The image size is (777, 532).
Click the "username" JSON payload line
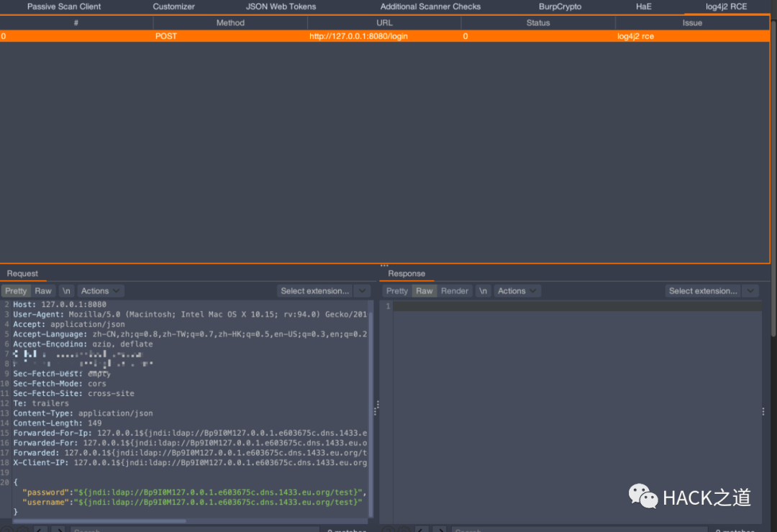[x=192, y=503]
